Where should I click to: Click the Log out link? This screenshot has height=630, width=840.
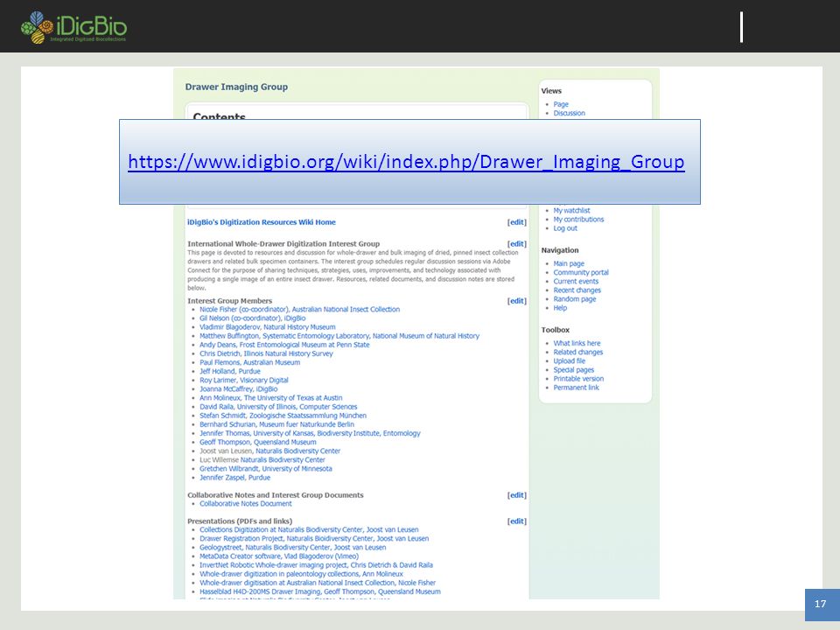point(565,228)
